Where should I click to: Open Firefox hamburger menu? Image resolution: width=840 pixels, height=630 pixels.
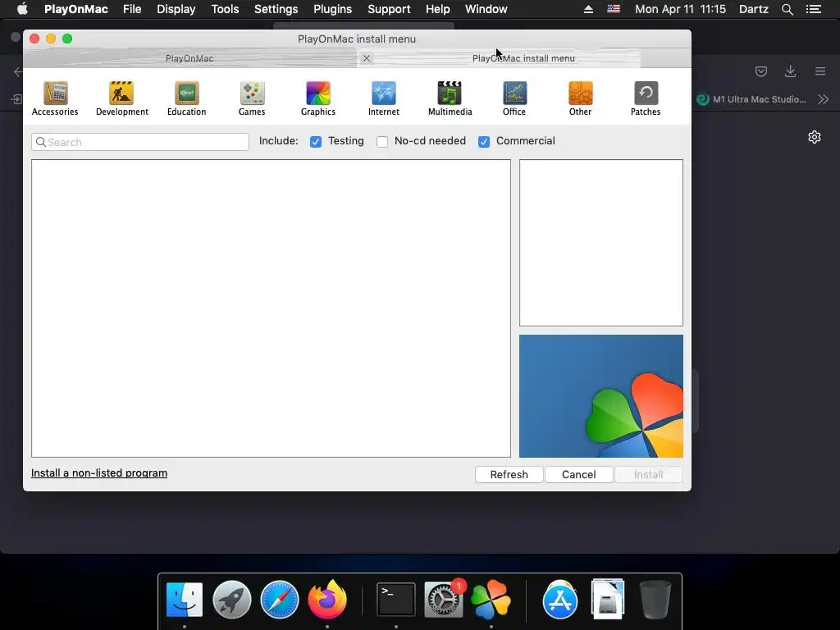[820, 71]
